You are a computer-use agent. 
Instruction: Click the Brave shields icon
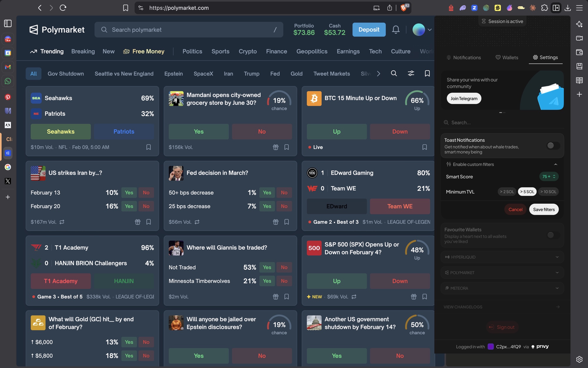point(404,8)
